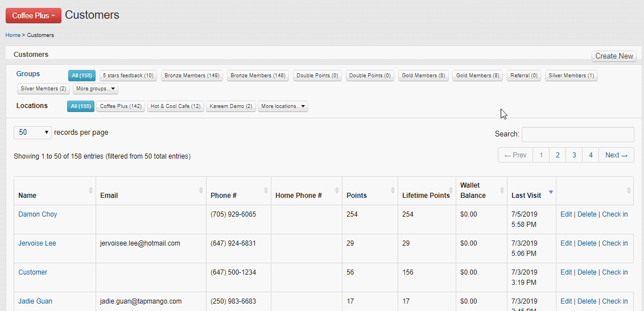Image resolution: width=644 pixels, height=311 pixels.
Task: Sort by the Wallet Balance sort icon
Action: coord(502,190)
